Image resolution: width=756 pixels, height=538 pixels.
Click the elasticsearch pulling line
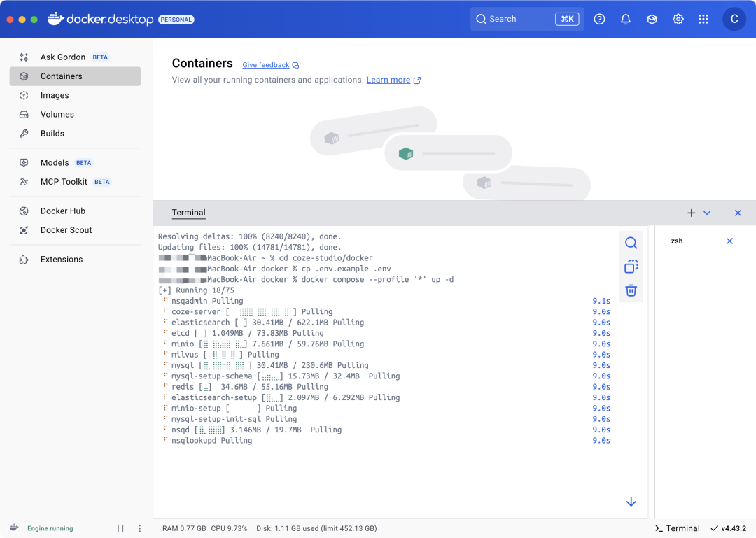pos(267,323)
